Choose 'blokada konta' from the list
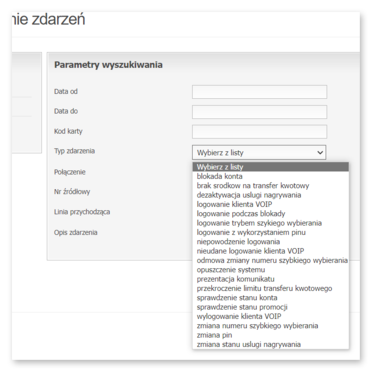Image resolution: width=370 pixels, height=370 pixels. pos(271,176)
